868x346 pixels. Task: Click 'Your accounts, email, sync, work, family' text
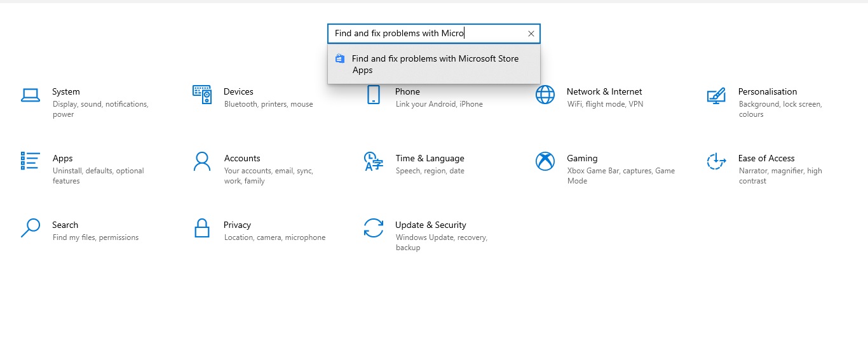click(x=269, y=176)
